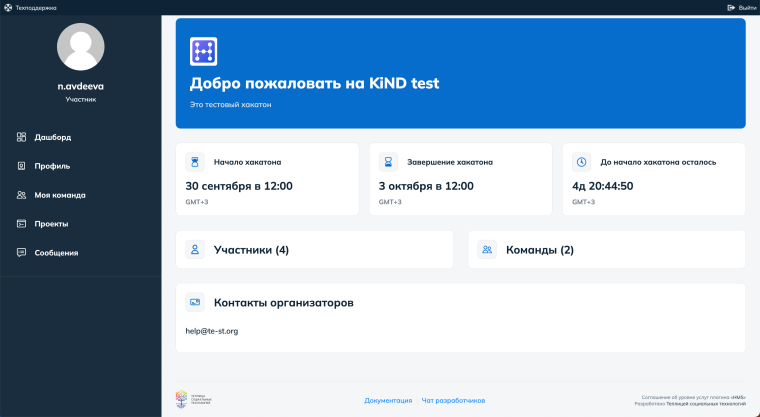Click the contact card icon beside Контакты организаторов

pyautogui.click(x=195, y=302)
